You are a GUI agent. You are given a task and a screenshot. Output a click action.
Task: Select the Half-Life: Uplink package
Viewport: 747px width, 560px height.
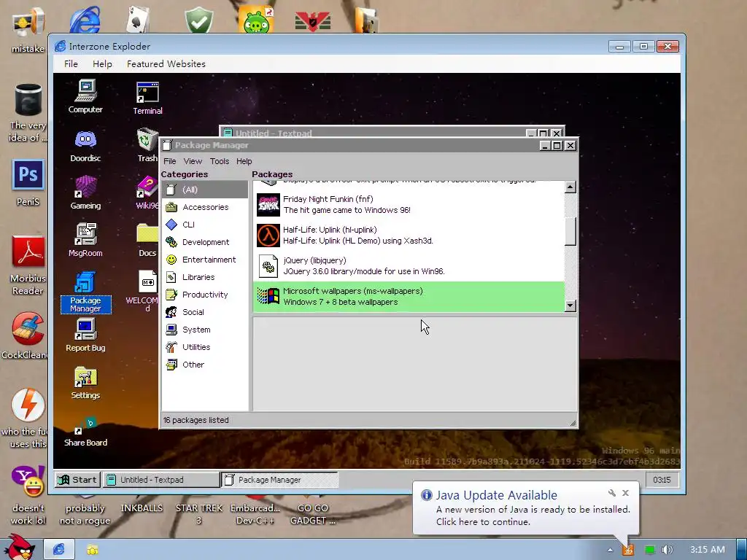pos(409,236)
